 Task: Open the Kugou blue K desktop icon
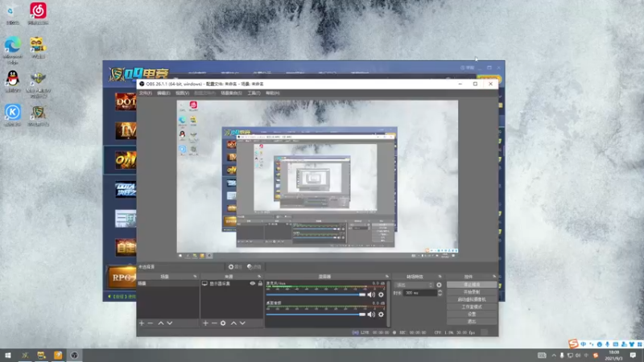[x=13, y=115]
